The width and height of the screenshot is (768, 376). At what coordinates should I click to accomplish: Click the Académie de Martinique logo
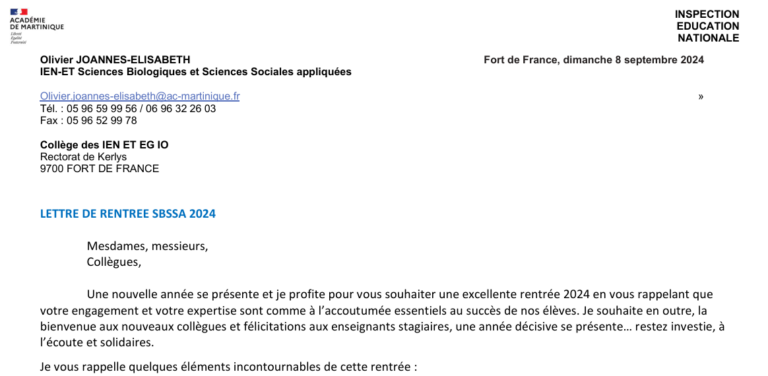tap(37, 26)
